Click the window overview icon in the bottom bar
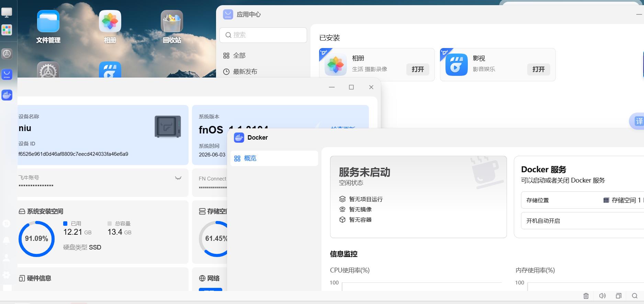Viewport: 644px width, 304px height. click(x=619, y=296)
